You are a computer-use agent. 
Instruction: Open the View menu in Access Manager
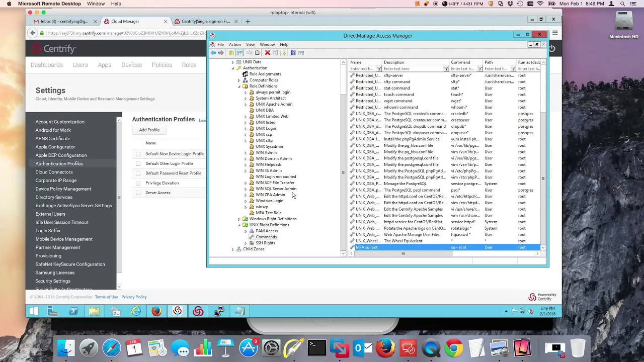click(250, 45)
